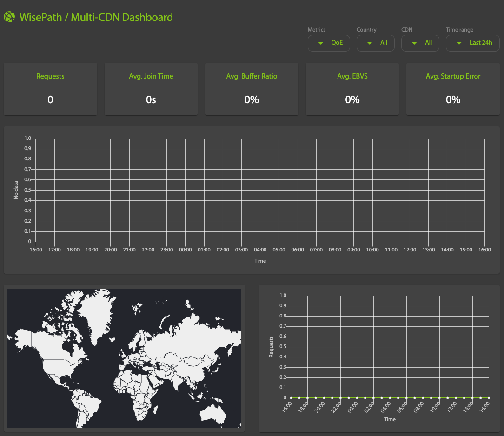This screenshot has width=504, height=436.
Task: Open the CDN filter set to All
Action: [x=420, y=43]
